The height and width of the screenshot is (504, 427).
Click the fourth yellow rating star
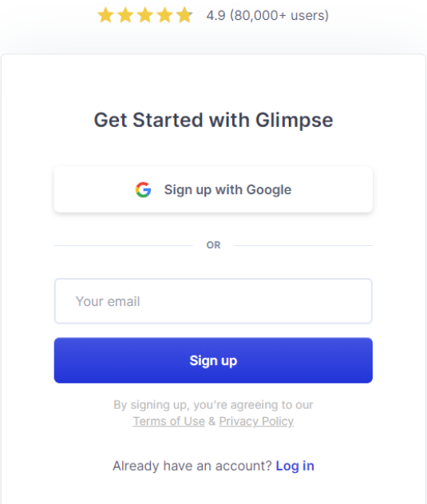tap(165, 15)
